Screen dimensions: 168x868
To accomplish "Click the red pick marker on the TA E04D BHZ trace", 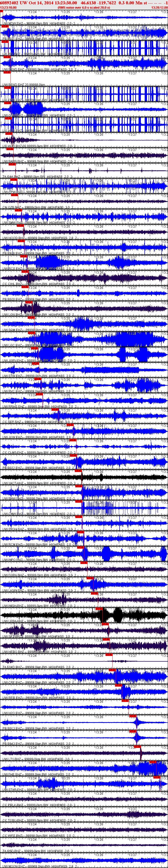I will pos(109,655).
